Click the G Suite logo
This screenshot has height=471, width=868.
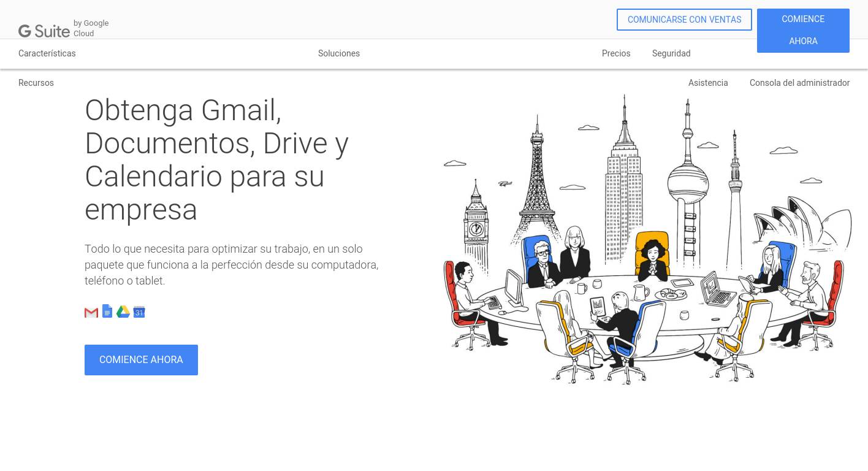(x=44, y=31)
